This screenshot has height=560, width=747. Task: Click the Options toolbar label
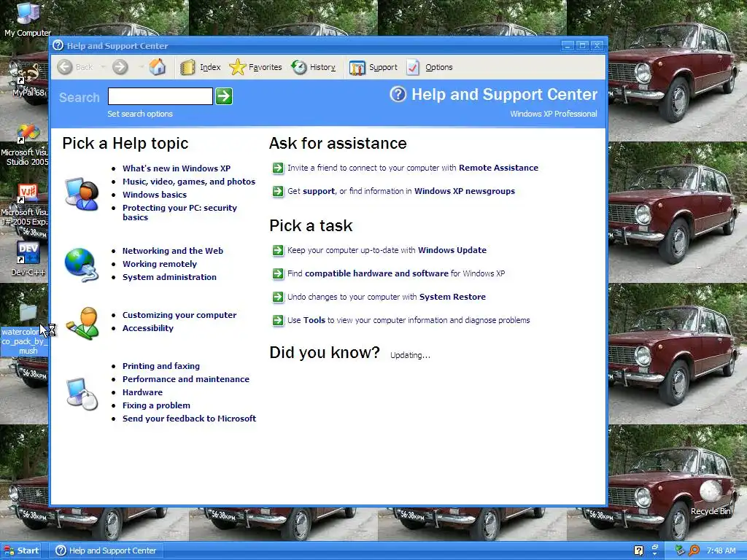[438, 67]
